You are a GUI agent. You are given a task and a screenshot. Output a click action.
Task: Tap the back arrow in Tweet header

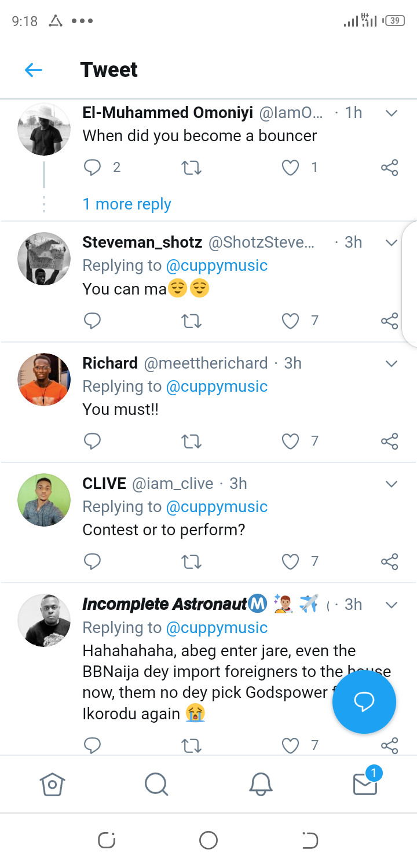coord(34,70)
